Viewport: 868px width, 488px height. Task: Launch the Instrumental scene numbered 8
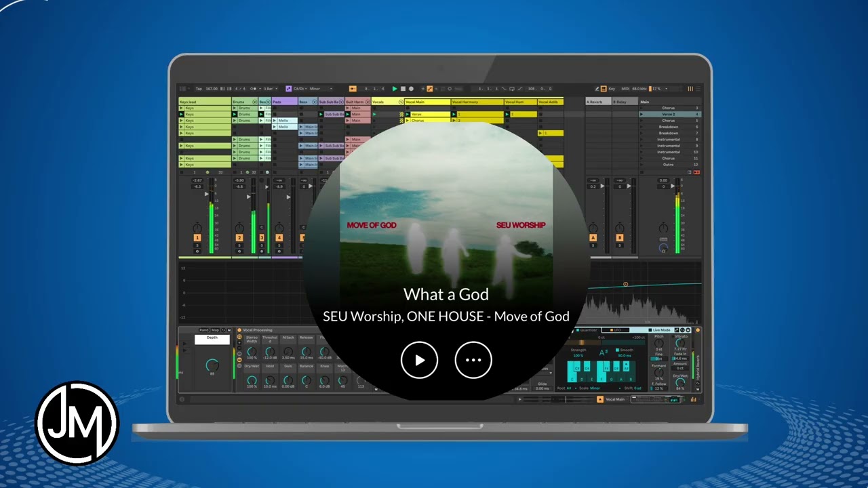click(642, 140)
